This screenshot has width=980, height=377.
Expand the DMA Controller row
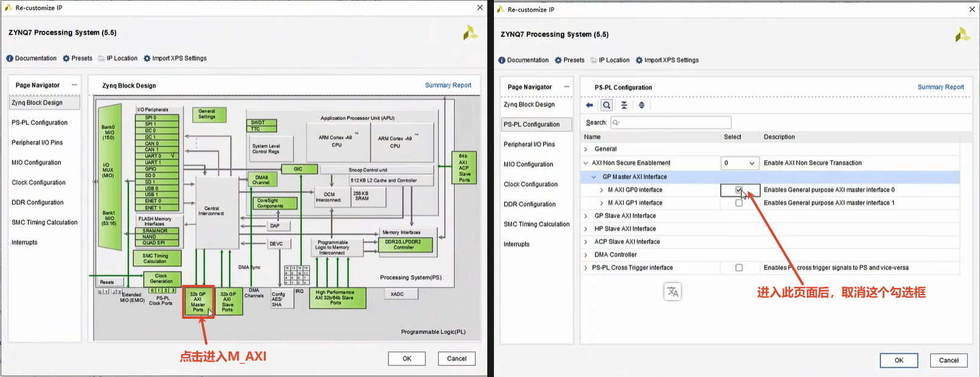586,255
